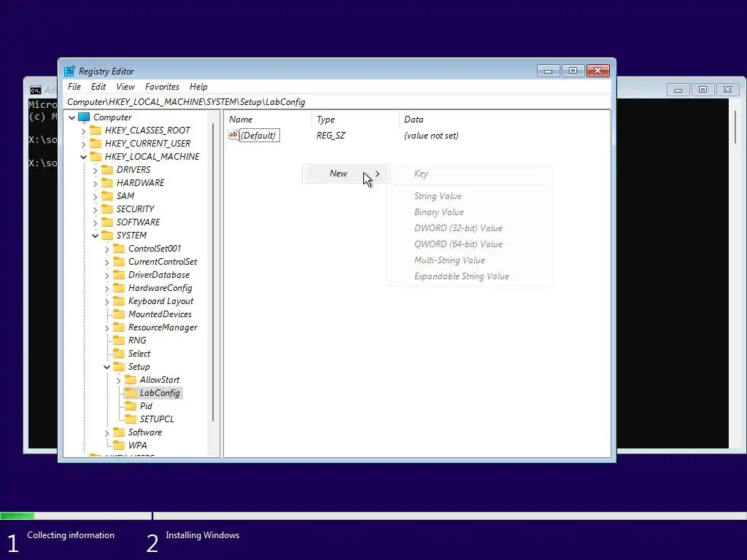
Task: Click the Computer node icon in tree
Action: pos(84,117)
